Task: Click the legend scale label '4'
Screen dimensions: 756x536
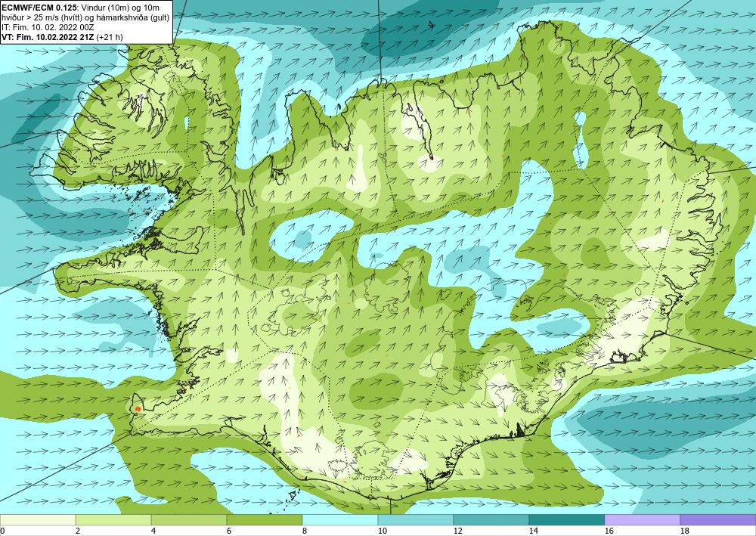Action: coord(153,531)
